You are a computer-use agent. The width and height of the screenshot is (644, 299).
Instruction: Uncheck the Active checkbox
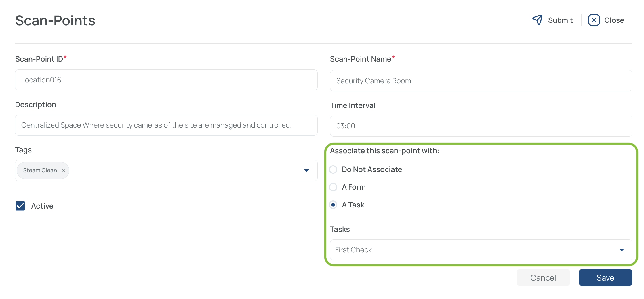tap(20, 206)
